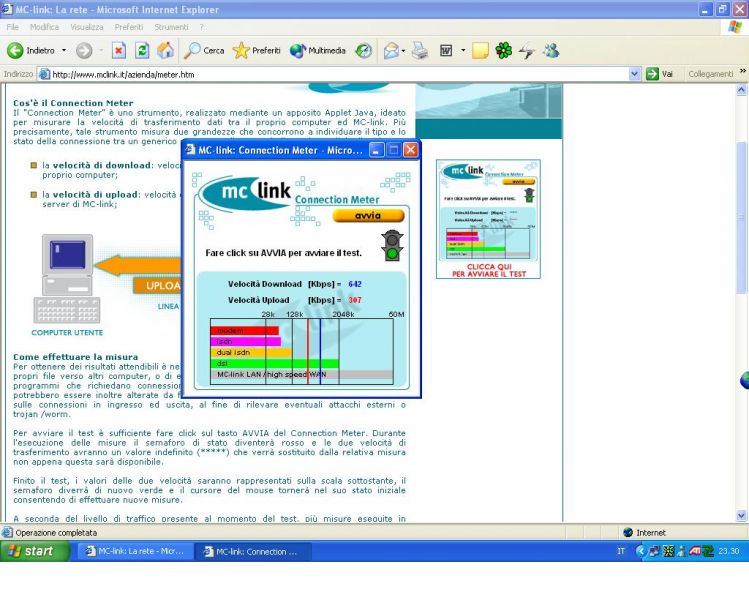Click the Mail envelope toolbar icon
The image size is (749, 600).
[391, 50]
